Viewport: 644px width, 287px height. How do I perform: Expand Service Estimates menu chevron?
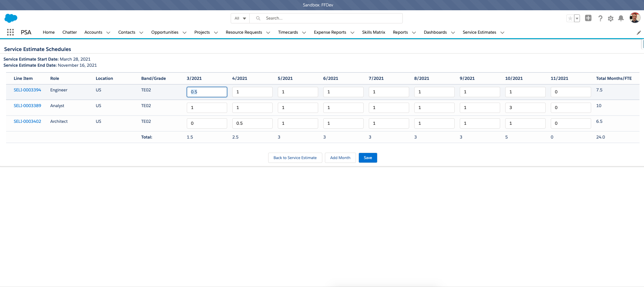click(x=502, y=33)
